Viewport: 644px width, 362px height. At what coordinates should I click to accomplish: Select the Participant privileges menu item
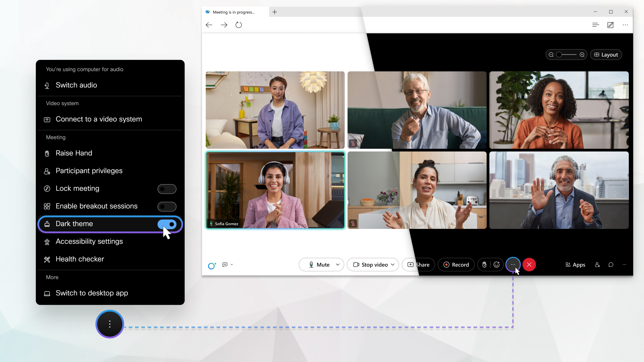pos(89,171)
